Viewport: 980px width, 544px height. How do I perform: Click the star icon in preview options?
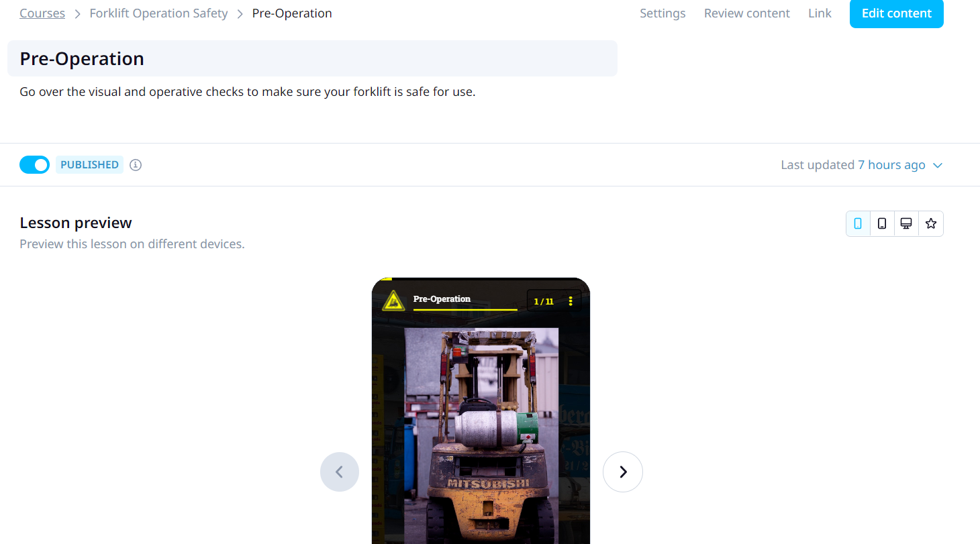click(930, 224)
